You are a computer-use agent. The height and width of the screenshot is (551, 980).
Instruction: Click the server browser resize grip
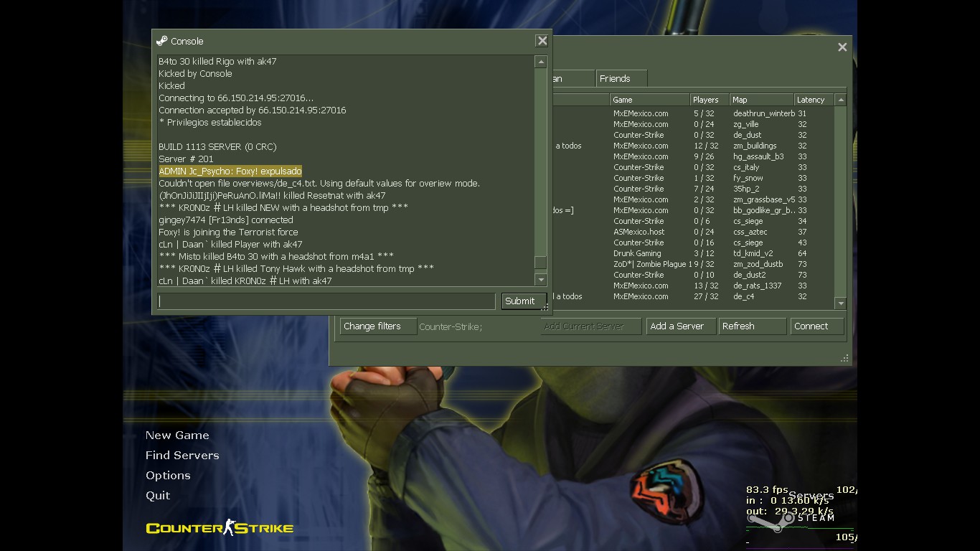click(x=844, y=358)
